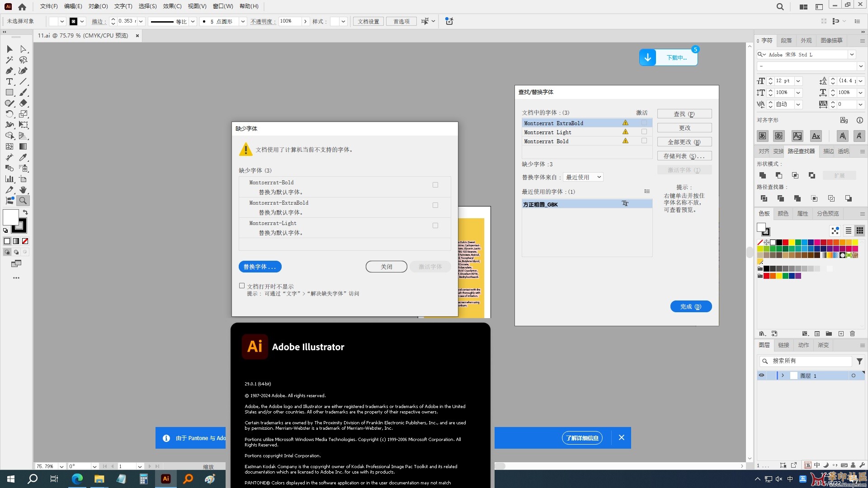The height and width of the screenshot is (488, 868).
Task: Select the Eyedropper tool
Action: [x=24, y=157]
